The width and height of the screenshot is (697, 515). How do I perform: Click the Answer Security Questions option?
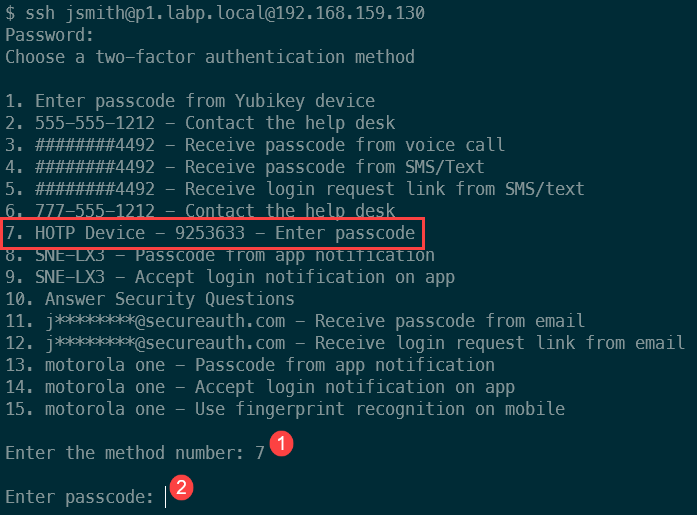tap(150, 299)
